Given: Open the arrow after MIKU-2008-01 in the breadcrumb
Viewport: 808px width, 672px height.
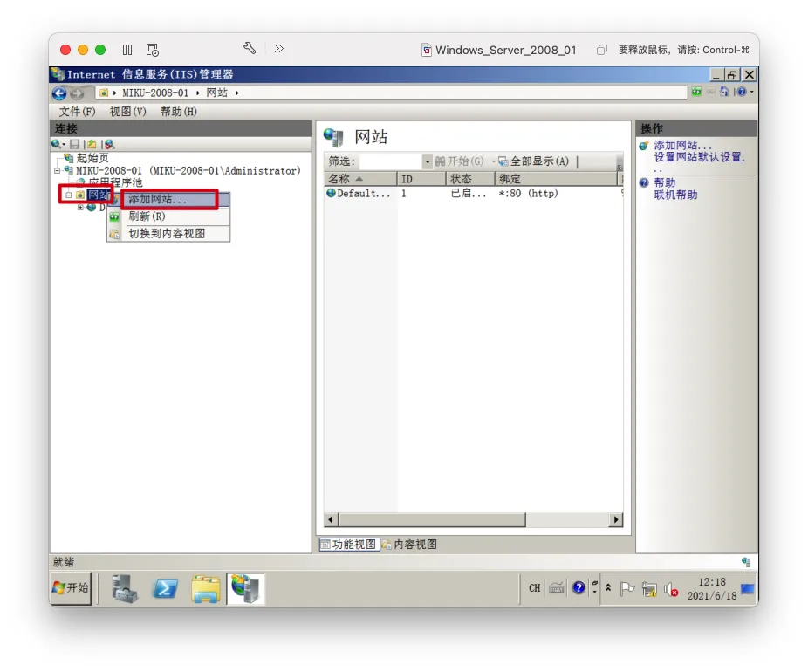Looking at the screenshot, I should 198,93.
